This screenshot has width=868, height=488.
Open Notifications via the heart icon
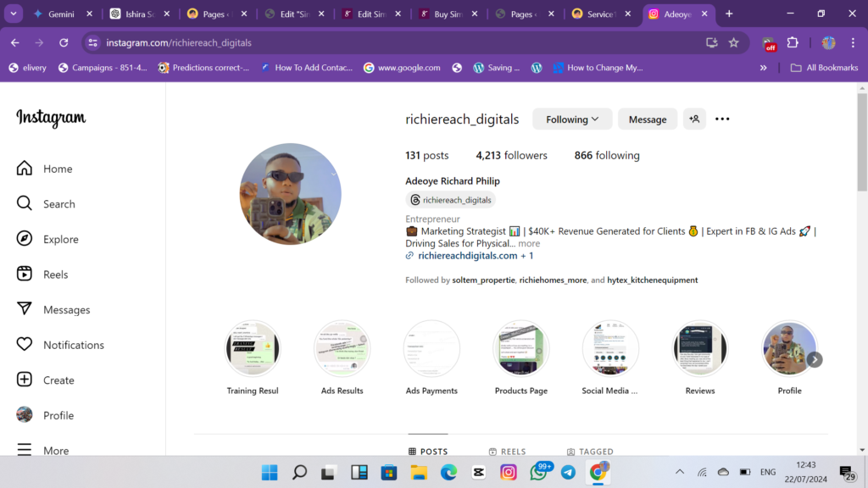coord(25,345)
